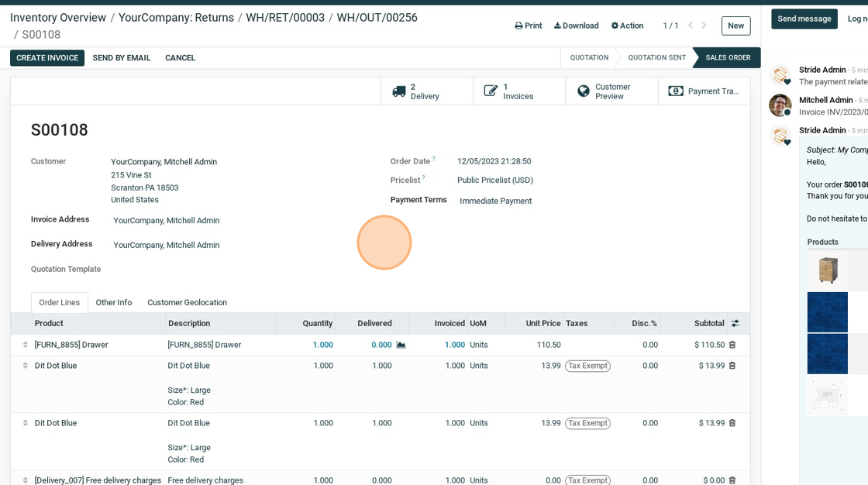Delete the Drawer order line via trash icon
Screen dimensions: 868x485
pos(732,345)
